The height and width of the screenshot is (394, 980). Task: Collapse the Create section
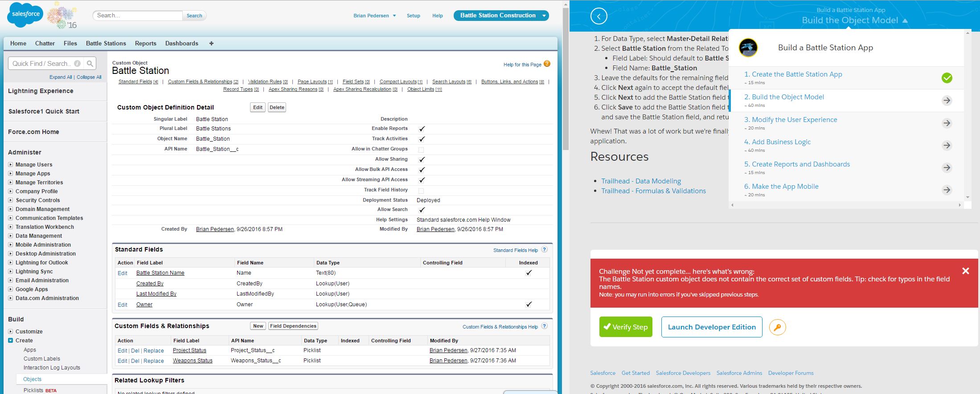click(x=11, y=341)
